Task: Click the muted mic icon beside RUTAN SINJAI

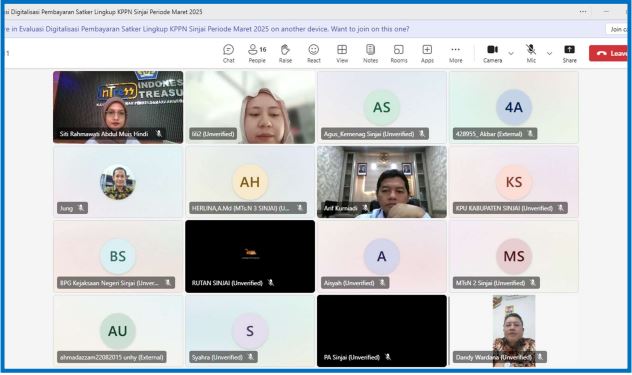Action: [x=271, y=283]
